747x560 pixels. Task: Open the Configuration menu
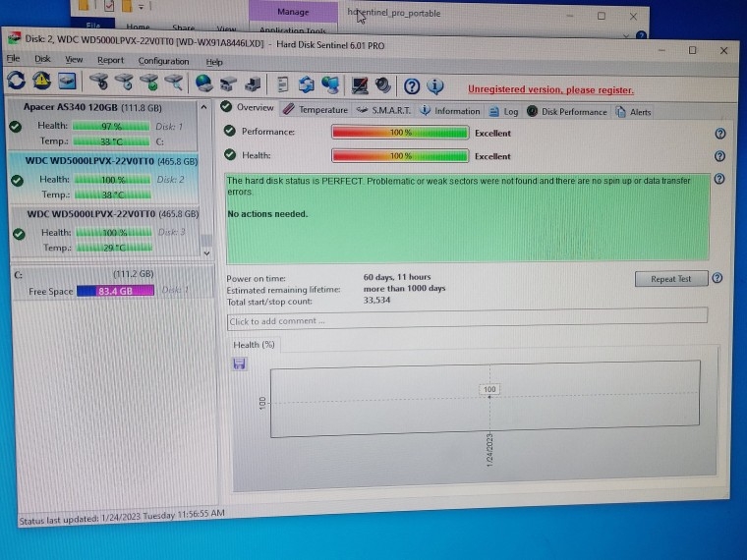[x=163, y=61]
